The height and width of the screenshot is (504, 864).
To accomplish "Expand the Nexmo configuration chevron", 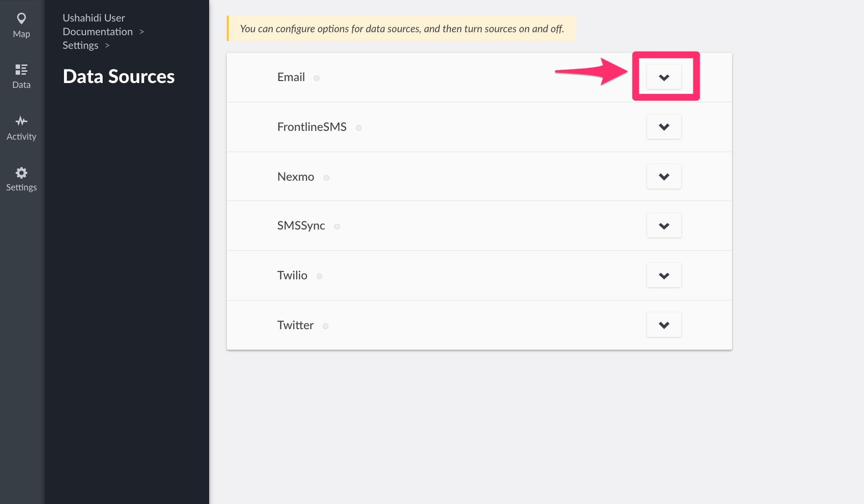I will click(x=664, y=176).
